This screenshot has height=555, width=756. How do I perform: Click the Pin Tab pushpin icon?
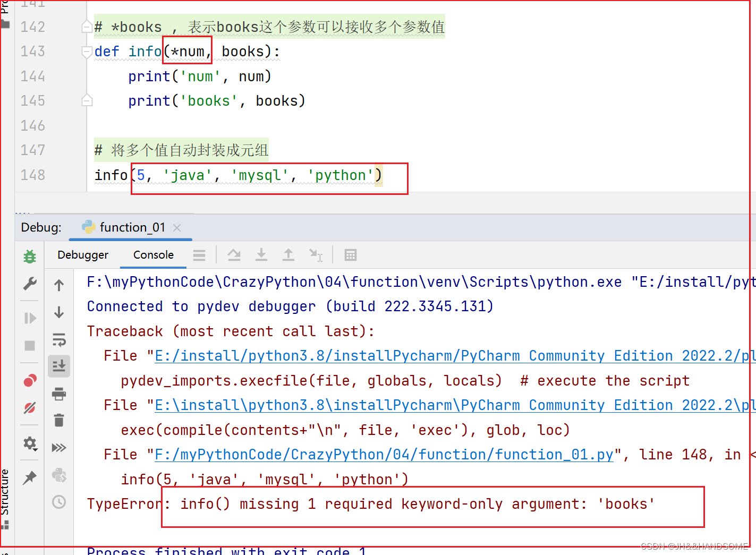pyautogui.click(x=30, y=477)
